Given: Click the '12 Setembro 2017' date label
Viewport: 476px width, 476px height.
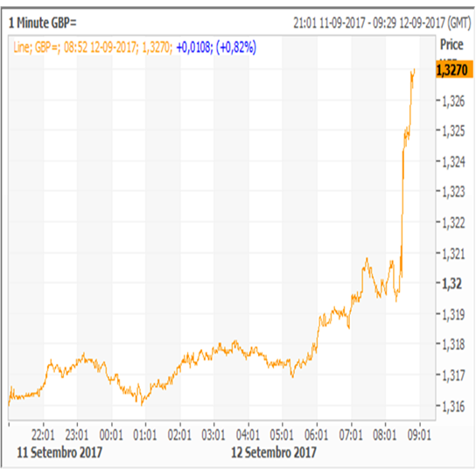Looking at the screenshot, I should point(274,452).
